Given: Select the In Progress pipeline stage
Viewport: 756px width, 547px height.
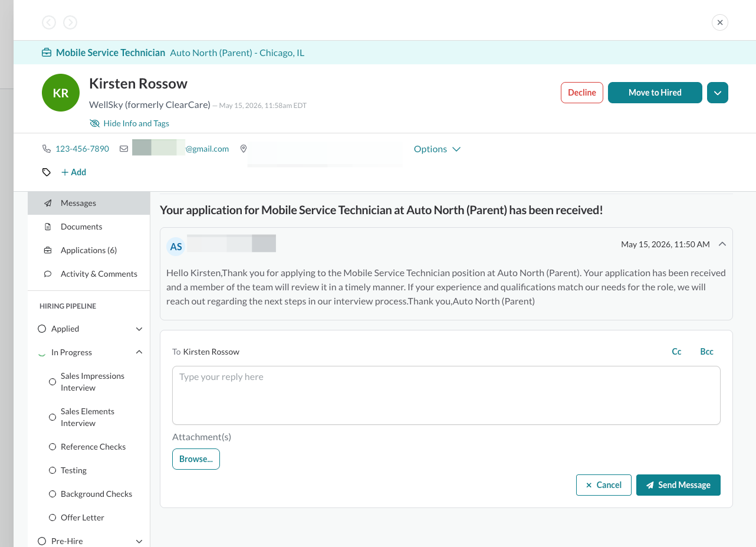Looking at the screenshot, I should (71, 352).
